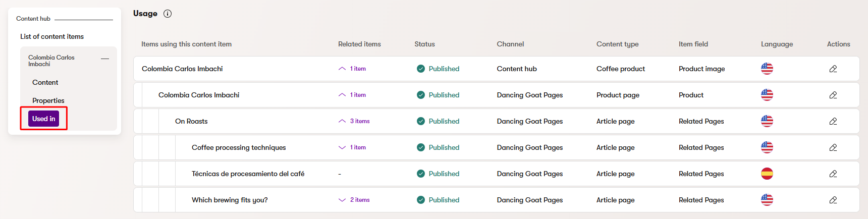Image resolution: width=868 pixels, height=219 pixels.
Task: Collapse the Colombia Carlos Imbachi sidebar section
Action: [105, 59]
